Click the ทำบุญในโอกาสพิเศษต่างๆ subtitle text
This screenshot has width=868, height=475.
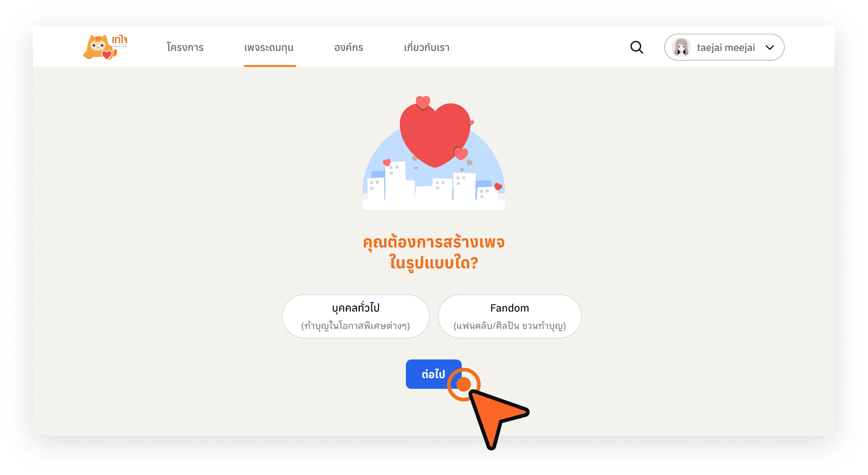coord(356,325)
